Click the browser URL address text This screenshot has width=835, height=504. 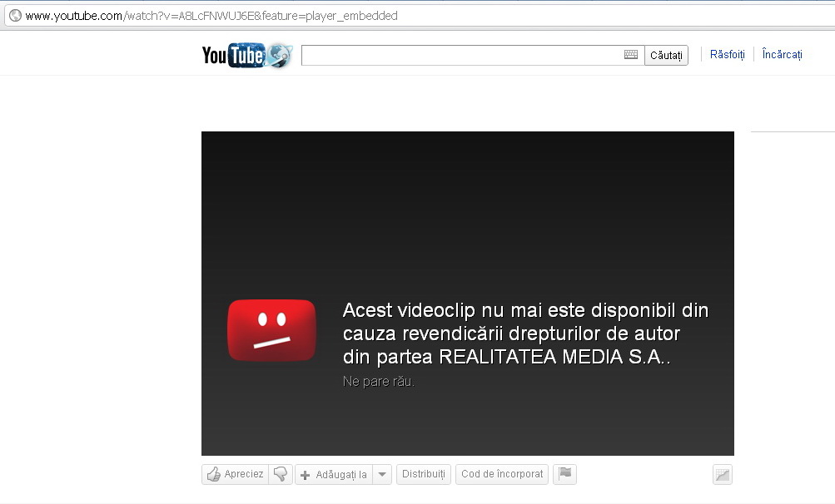(x=211, y=16)
